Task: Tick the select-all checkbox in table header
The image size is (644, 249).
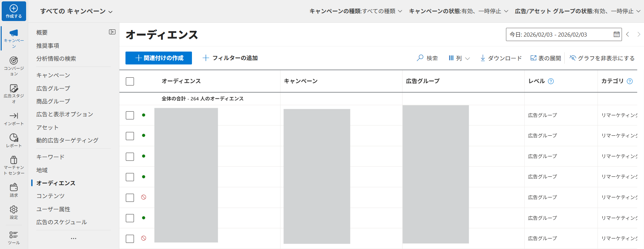Action: point(130,81)
